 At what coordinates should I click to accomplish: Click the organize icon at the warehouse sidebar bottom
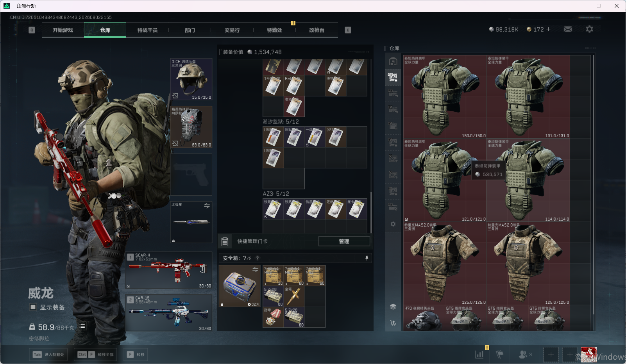[393, 323]
